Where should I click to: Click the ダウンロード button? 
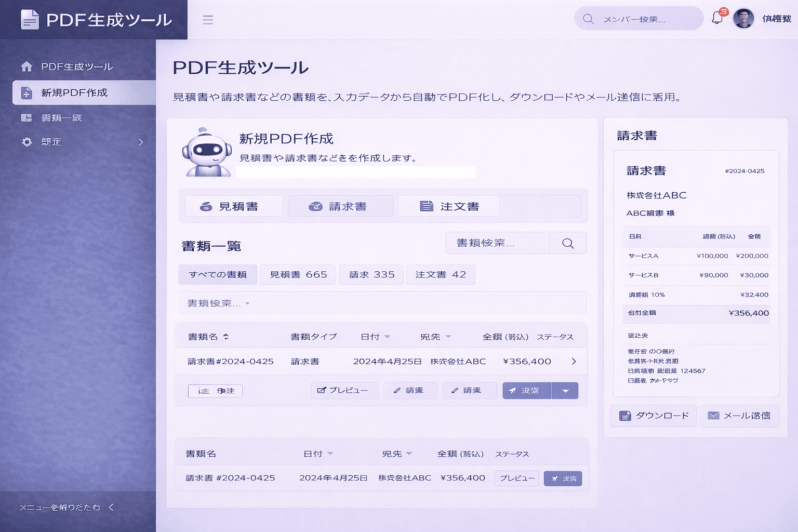[653, 416]
